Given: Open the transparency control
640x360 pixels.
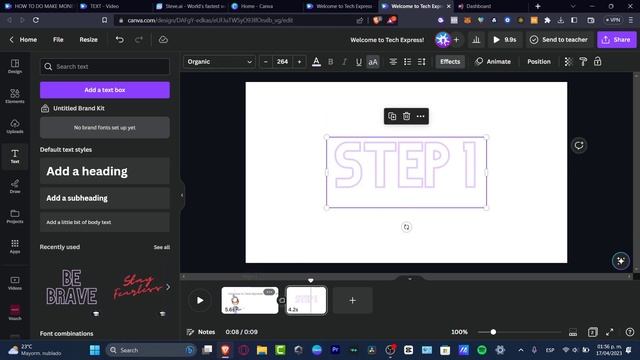Looking at the screenshot, I should pyautogui.click(x=568, y=62).
